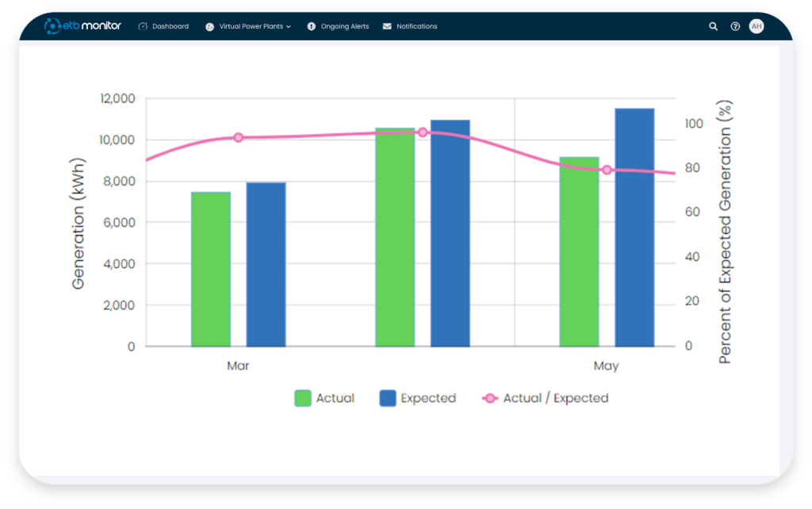Click the etb monitor logo
The width and height of the screenshot is (812, 509).
(x=82, y=25)
